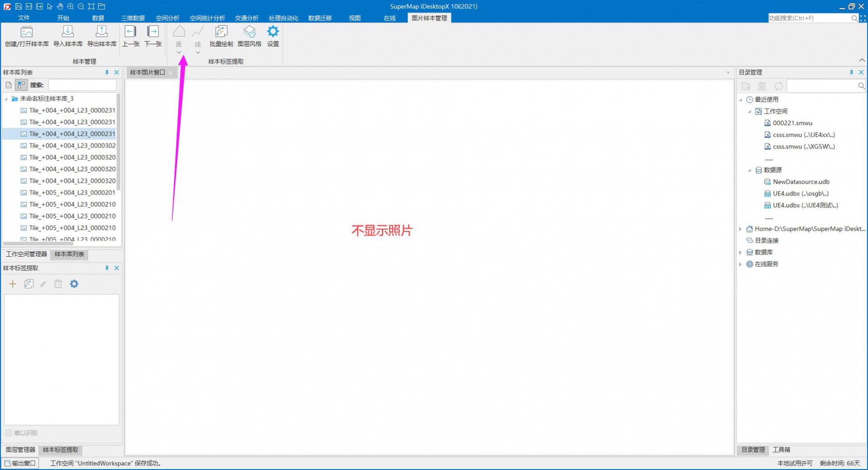Click the refresh icon in 目录管理 toolbar
The width and height of the screenshot is (868, 470).
(x=778, y=86)
